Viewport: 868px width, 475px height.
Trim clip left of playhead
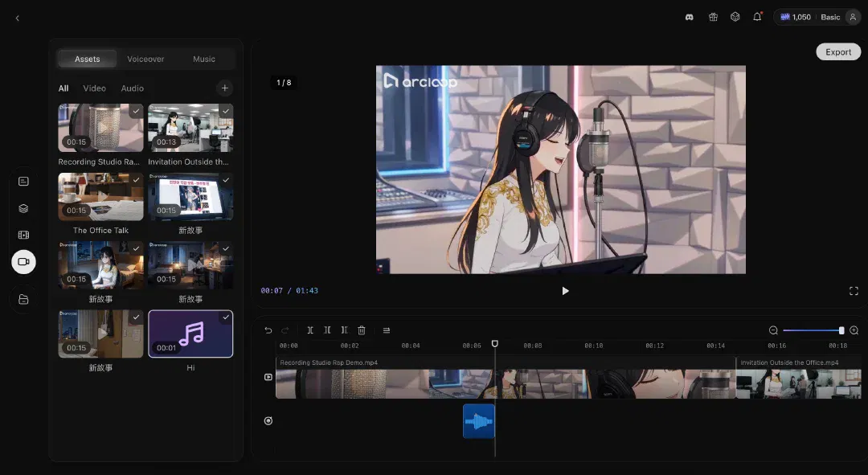[327, 330]
